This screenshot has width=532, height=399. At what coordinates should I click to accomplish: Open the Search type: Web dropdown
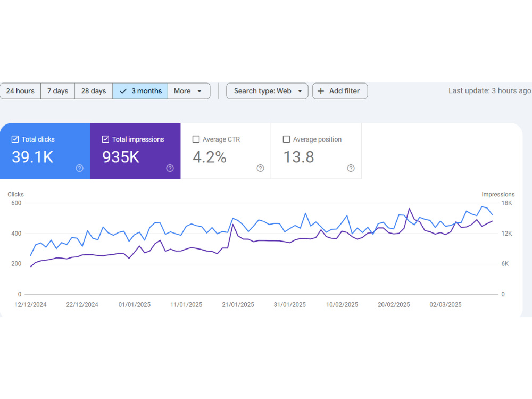pyautogui.click(x=268, y=91)
